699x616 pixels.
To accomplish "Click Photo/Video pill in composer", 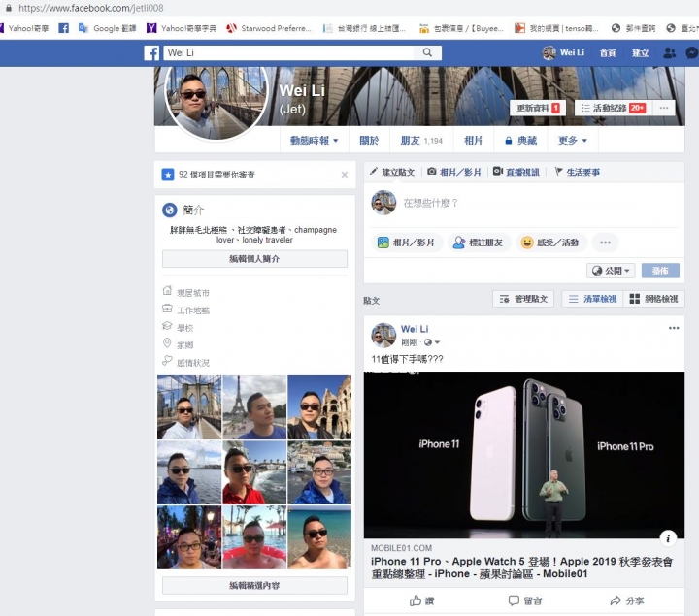I will (x=407, y=243).
